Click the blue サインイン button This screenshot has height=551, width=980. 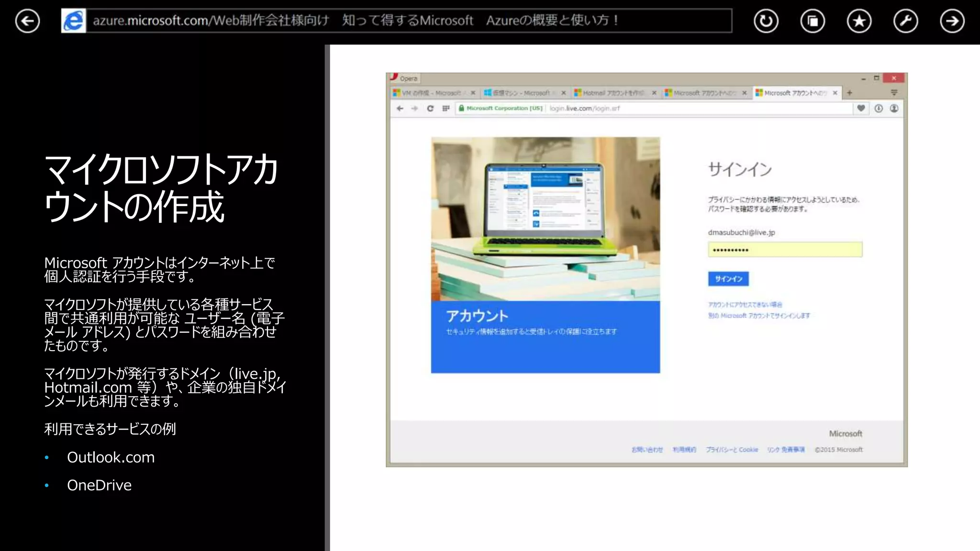(728, 279)
